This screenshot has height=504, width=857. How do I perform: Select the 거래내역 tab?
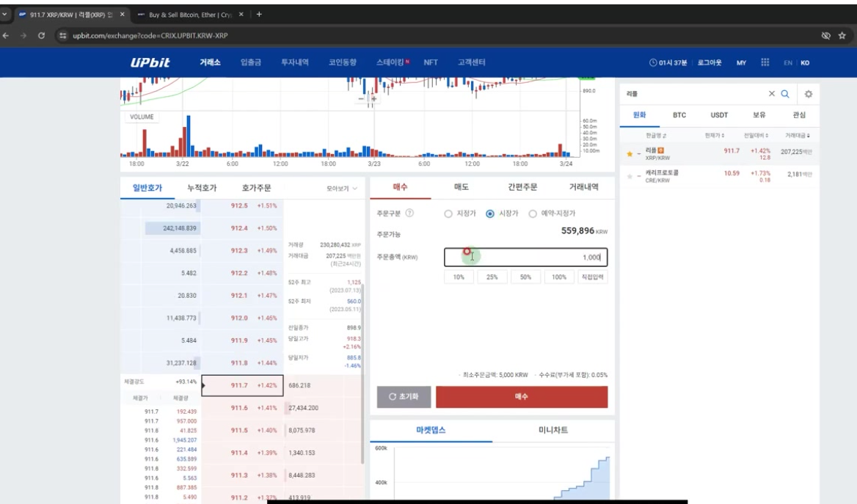click(x=584, y=187)
